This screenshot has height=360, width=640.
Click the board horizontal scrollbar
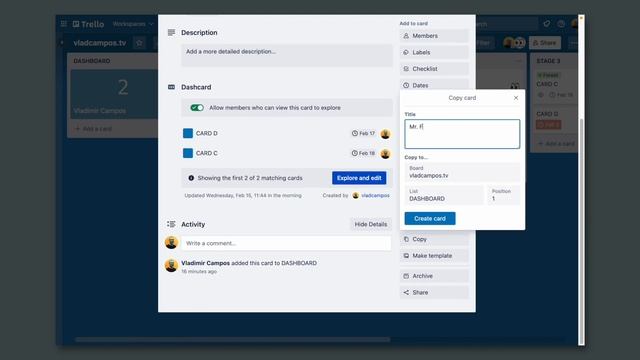click(233, 339)
